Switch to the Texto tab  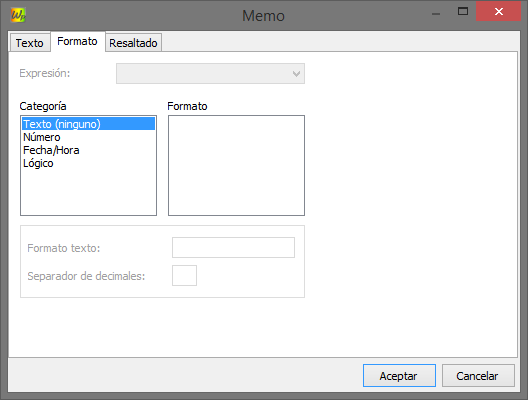(x=30, y=43)
